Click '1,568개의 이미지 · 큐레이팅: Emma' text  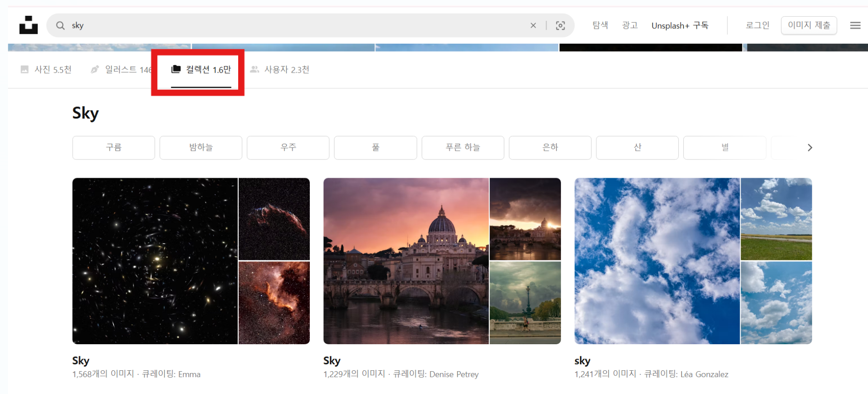click(x=136, y=374)
